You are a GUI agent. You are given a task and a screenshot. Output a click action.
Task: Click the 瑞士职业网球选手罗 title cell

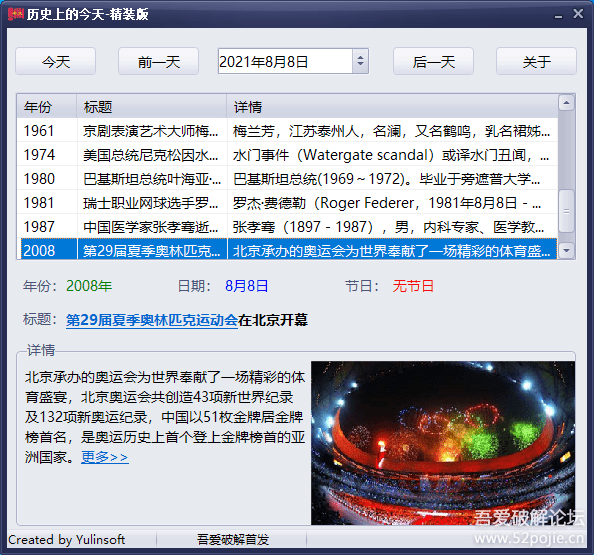[x=152, y=203]
